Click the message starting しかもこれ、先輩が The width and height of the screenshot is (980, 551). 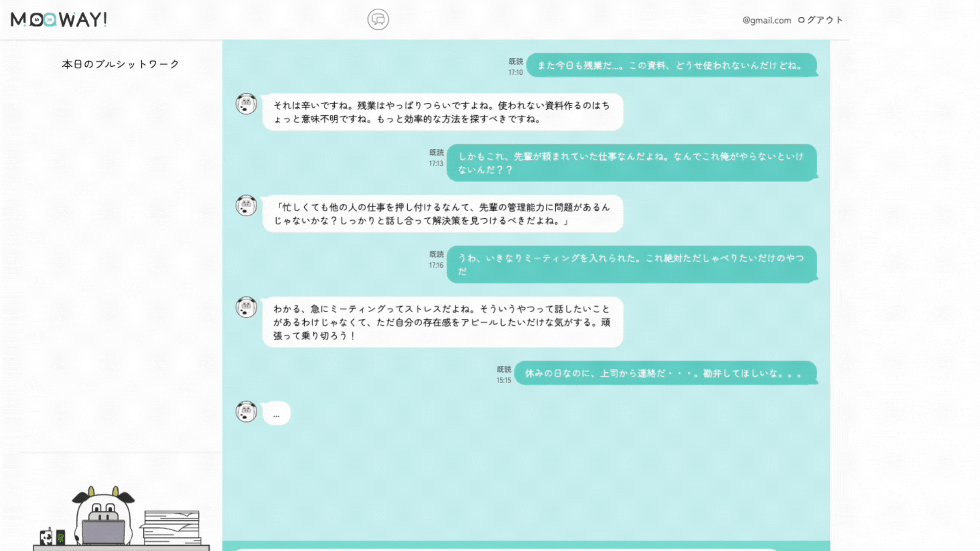click(631, 163)
